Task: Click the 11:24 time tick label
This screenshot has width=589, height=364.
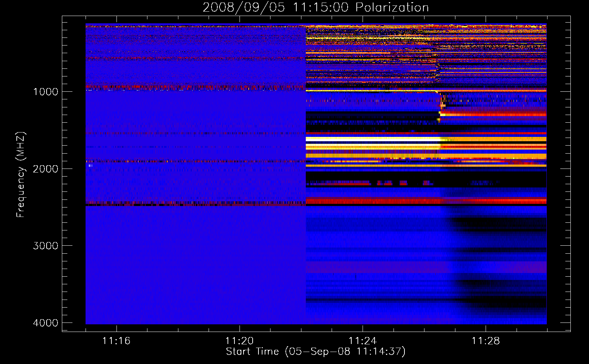Action: pyautogui.click(x=363, y=341)
